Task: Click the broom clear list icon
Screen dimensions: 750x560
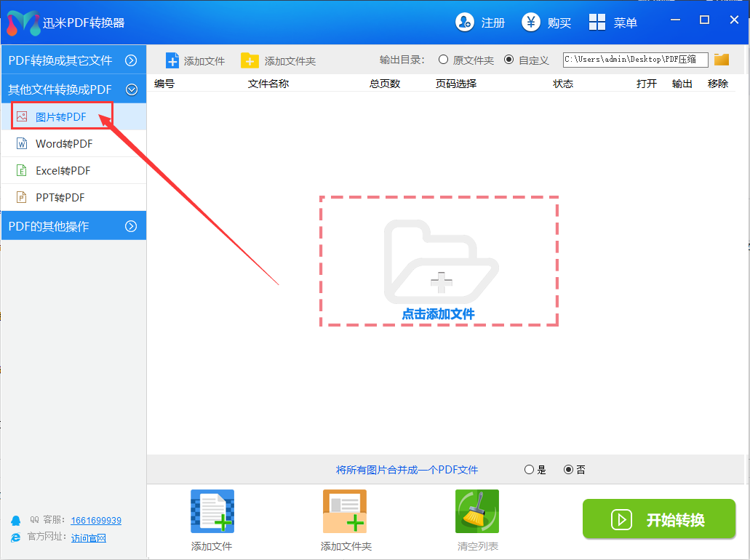Action: [x=477, y=511]
